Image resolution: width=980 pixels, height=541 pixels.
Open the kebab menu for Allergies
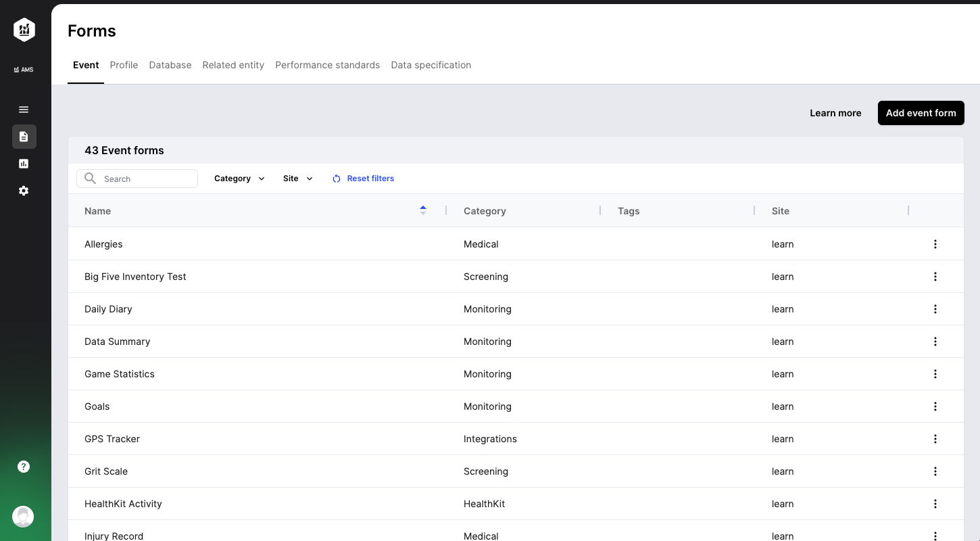(x=935, y=244)
